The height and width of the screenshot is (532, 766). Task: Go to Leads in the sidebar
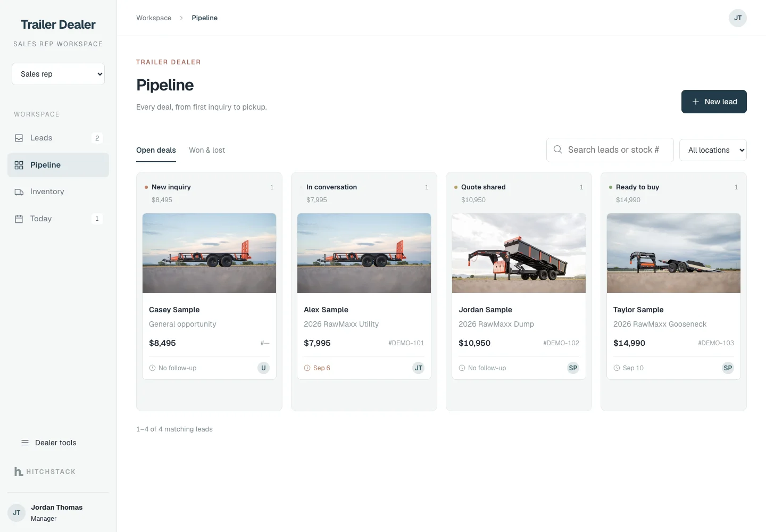pos(58,138)
